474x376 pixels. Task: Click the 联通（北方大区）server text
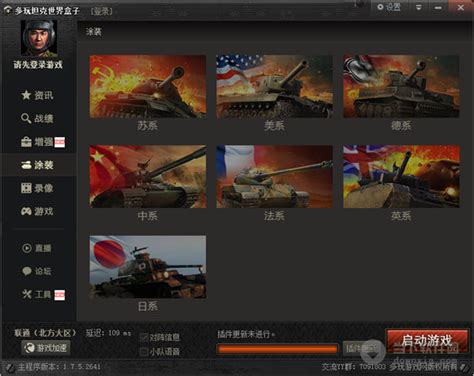point(45,333)
